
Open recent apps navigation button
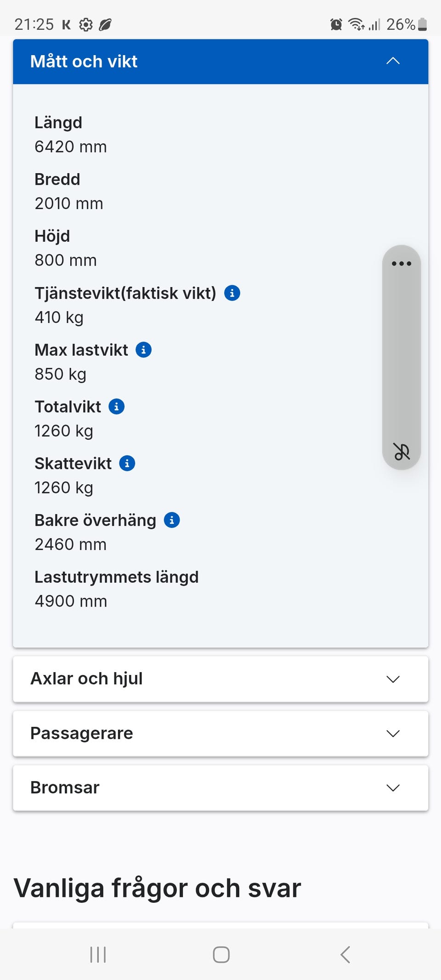point(98,954)
